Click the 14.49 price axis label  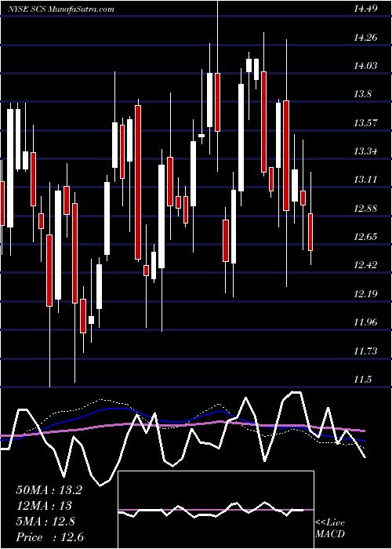[x=365, y=9]
